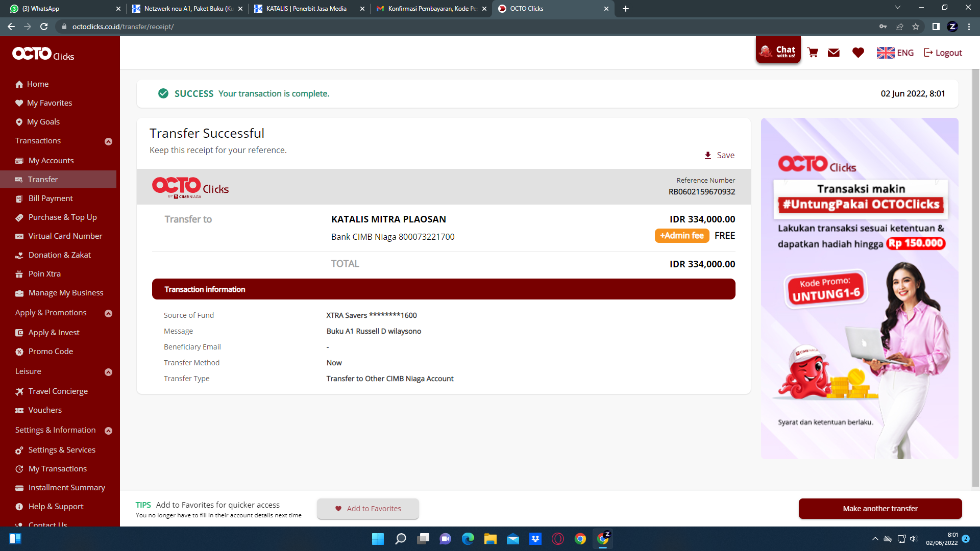The height and width of the screenshot is (551, 980).
Task: Open a new browser tab
Action: pyautogui.click(x=626, y=9)
